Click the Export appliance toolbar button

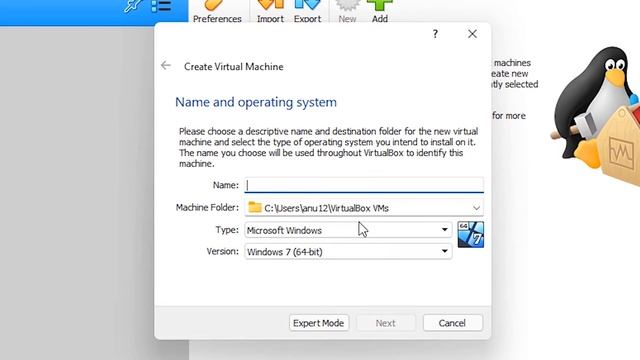point(307,11)
